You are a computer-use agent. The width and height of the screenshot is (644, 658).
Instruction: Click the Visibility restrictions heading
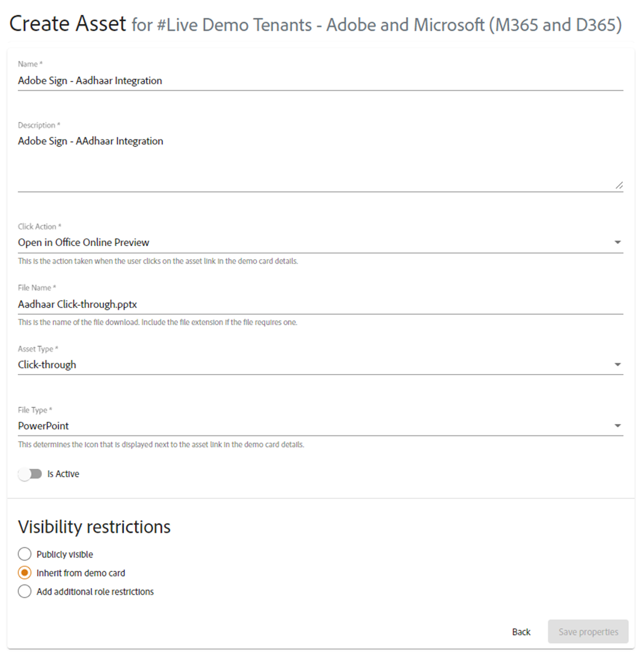click(x=95, y=527)
